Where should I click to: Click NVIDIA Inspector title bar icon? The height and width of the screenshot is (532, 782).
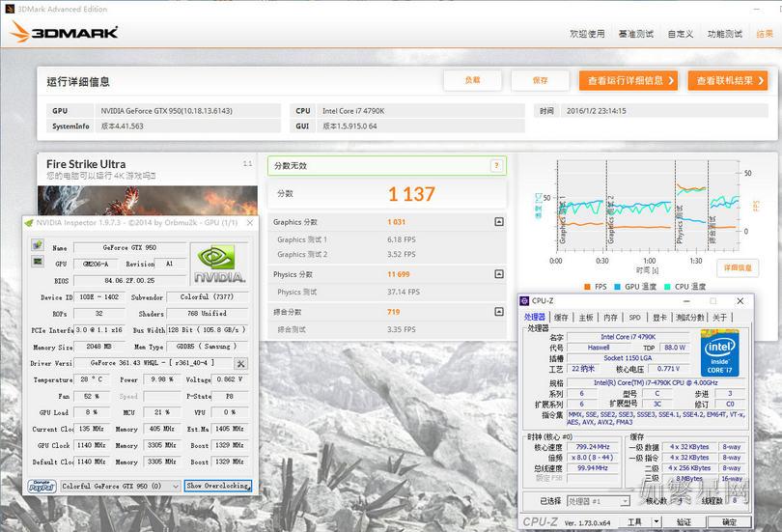(29, 222)
